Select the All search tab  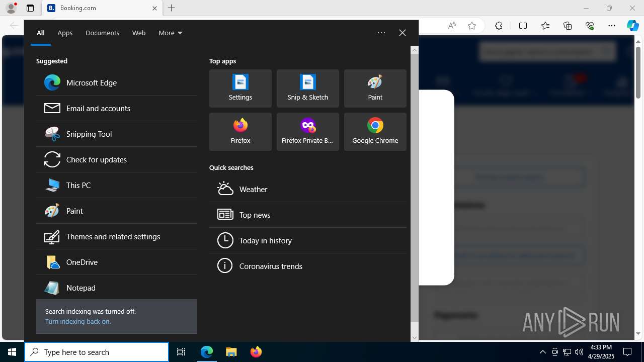tap(41, 33)
